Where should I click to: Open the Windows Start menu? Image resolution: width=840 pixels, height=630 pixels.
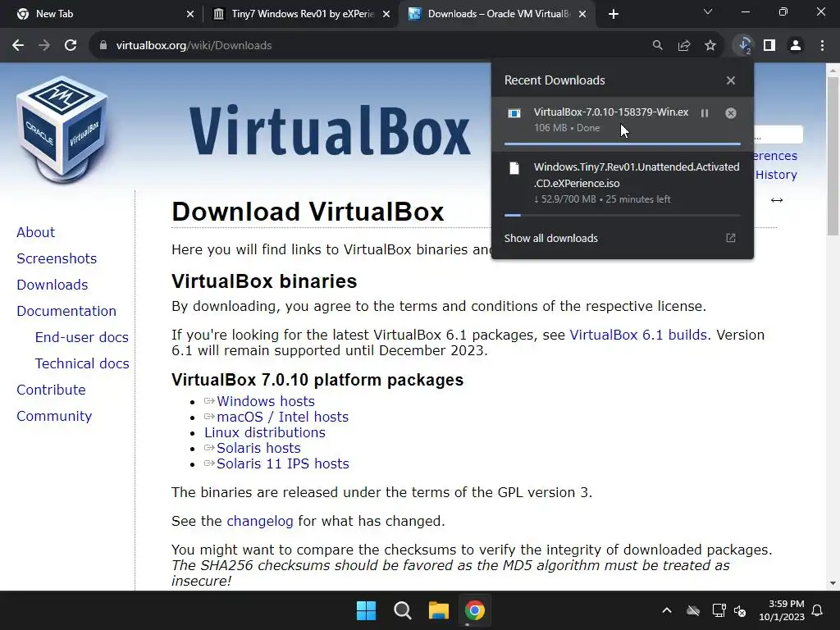pos(367,610)
